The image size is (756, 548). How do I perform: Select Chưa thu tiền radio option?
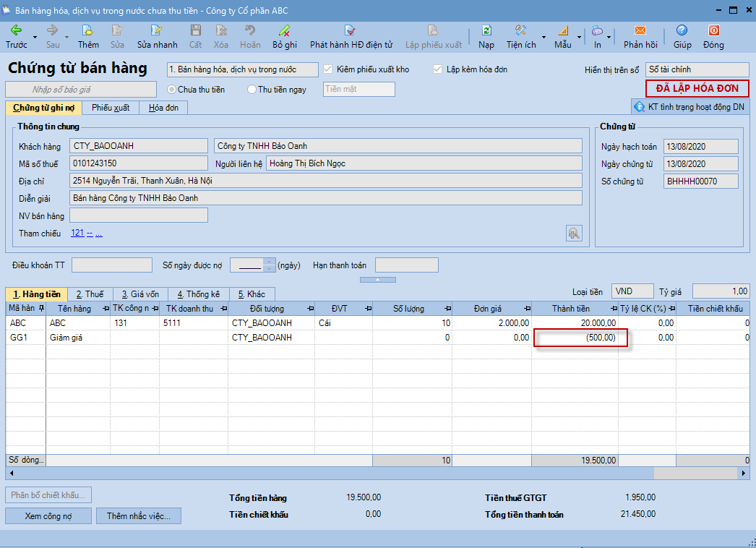click(171, 90)
